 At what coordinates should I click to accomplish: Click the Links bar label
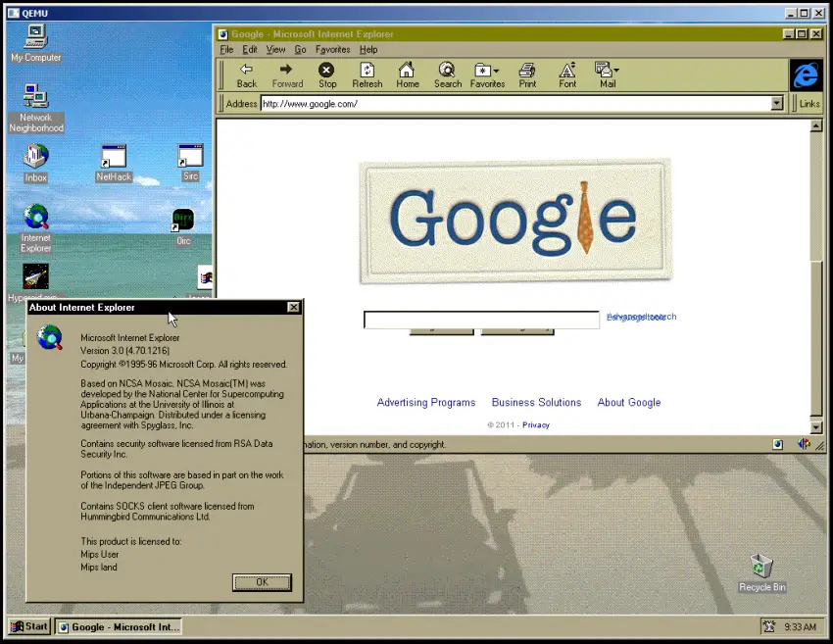(x=809, y=104)
